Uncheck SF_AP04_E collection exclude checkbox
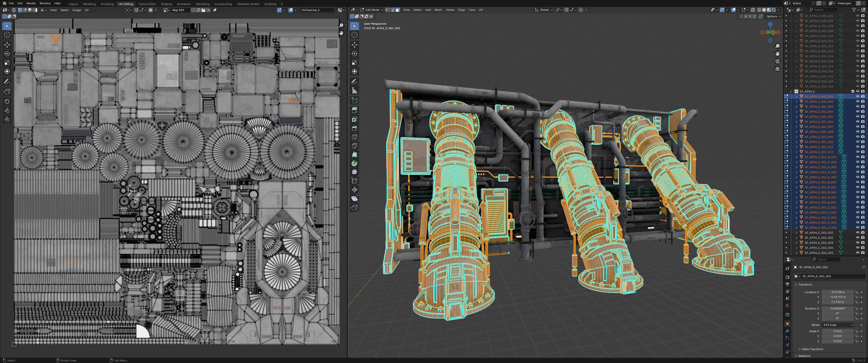868x363 pixels. click(853, 91)
